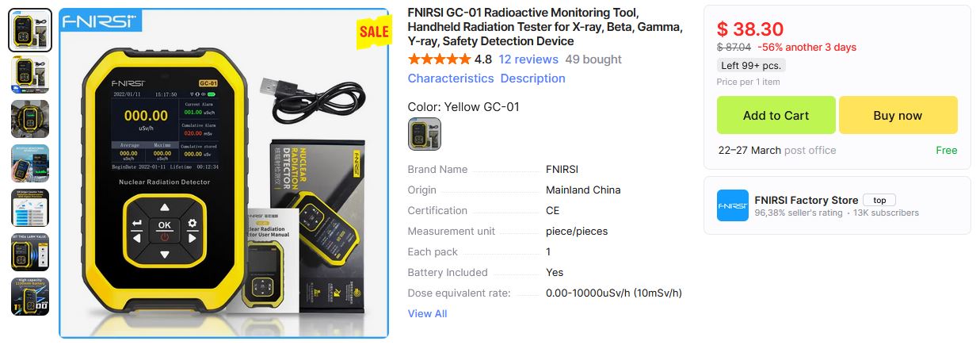Open the Description section link
The image size is (980, 345).
(533, 79)
